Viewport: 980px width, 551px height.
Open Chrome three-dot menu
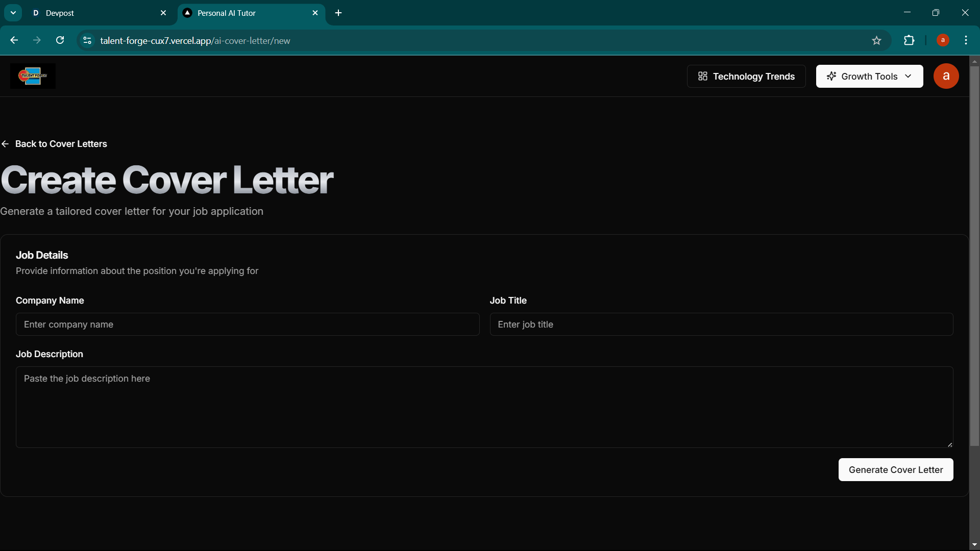(966, 40)
